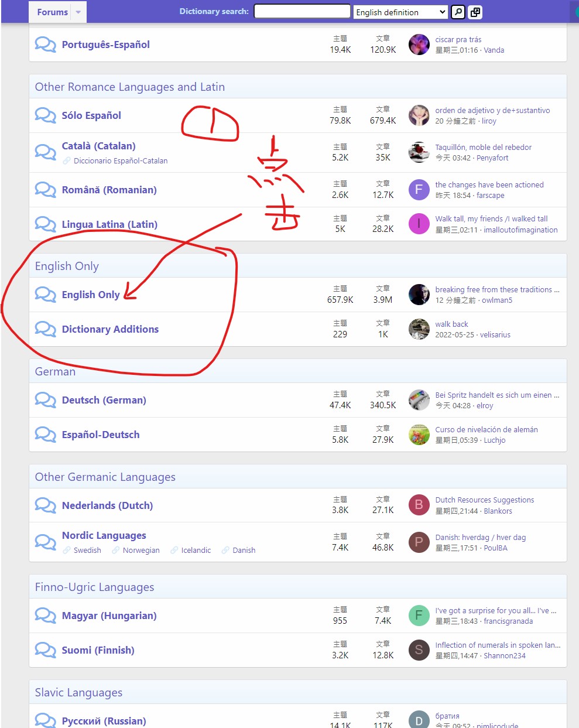Open thread 'the changes have been actioned'

pos(489,184)
